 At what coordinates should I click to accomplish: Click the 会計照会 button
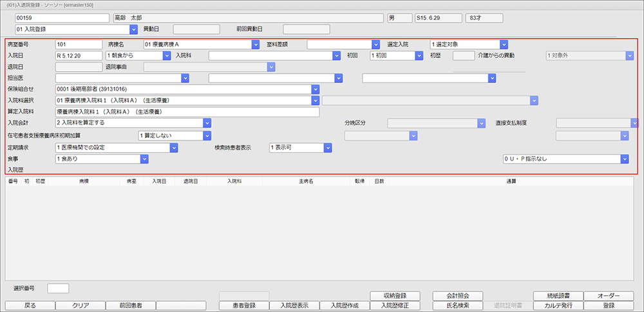pyautogui.click(x=457, y=295)
